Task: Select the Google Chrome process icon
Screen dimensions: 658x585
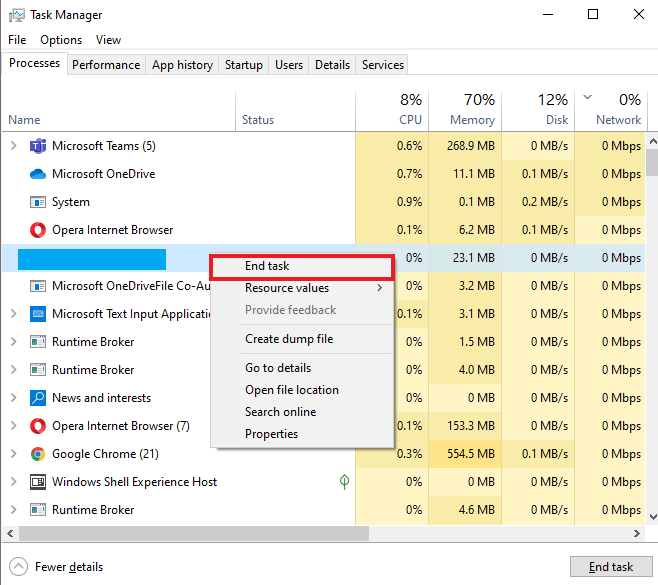Action: coord(38,454)
